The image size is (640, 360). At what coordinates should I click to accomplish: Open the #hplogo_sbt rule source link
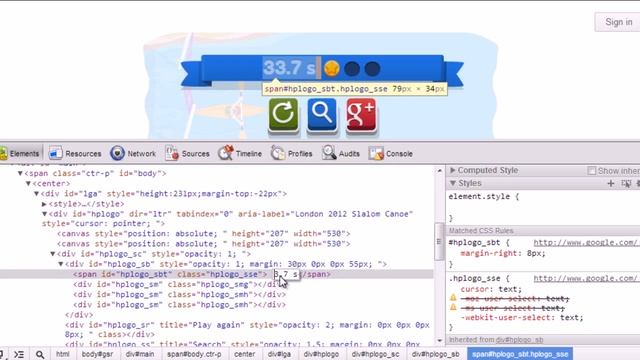point(586,242)
